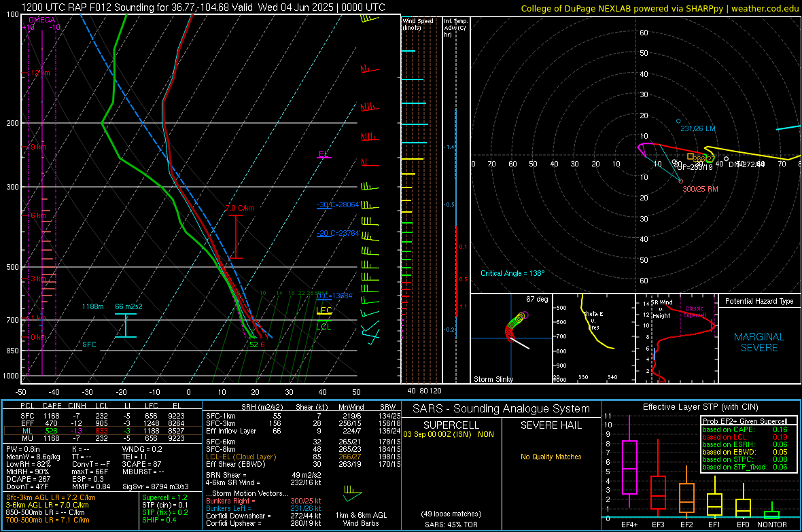Click the 'SARS - Sounding Analogue System' title

pyautogui.click(x=502, y=409)
